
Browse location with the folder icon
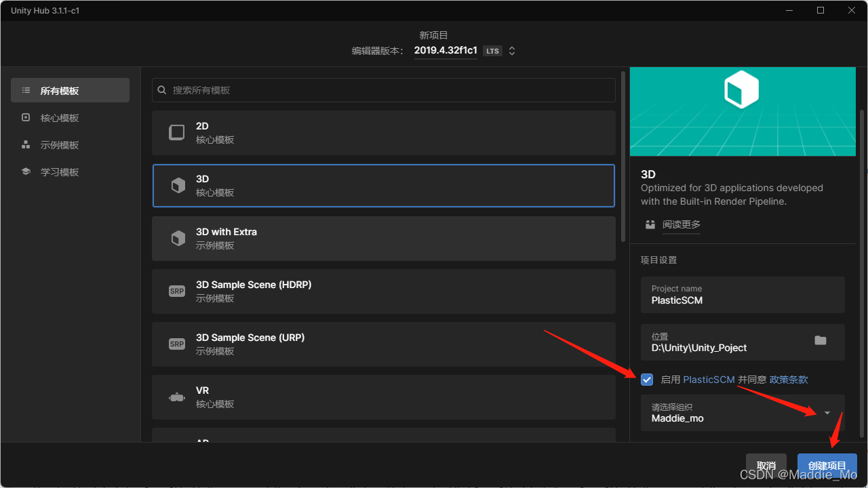(821, 340)
